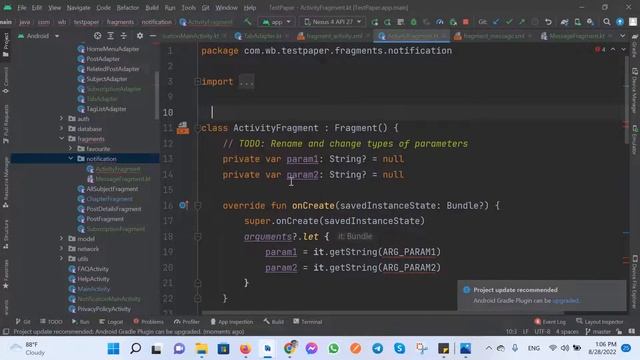Expand the network package folder

(61, 249)
